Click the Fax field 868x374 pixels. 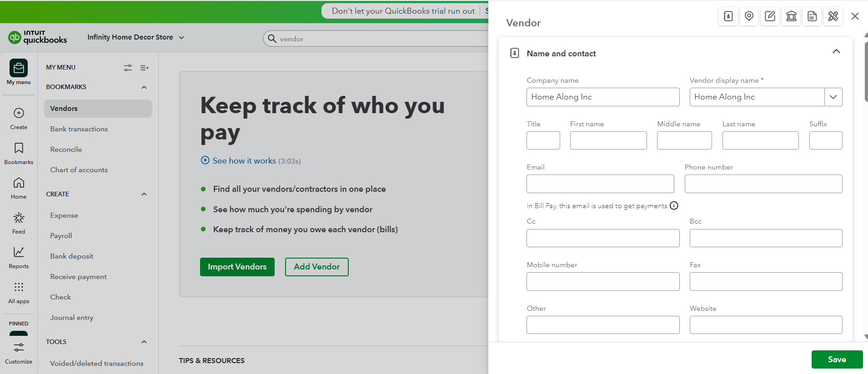(766, 281)
